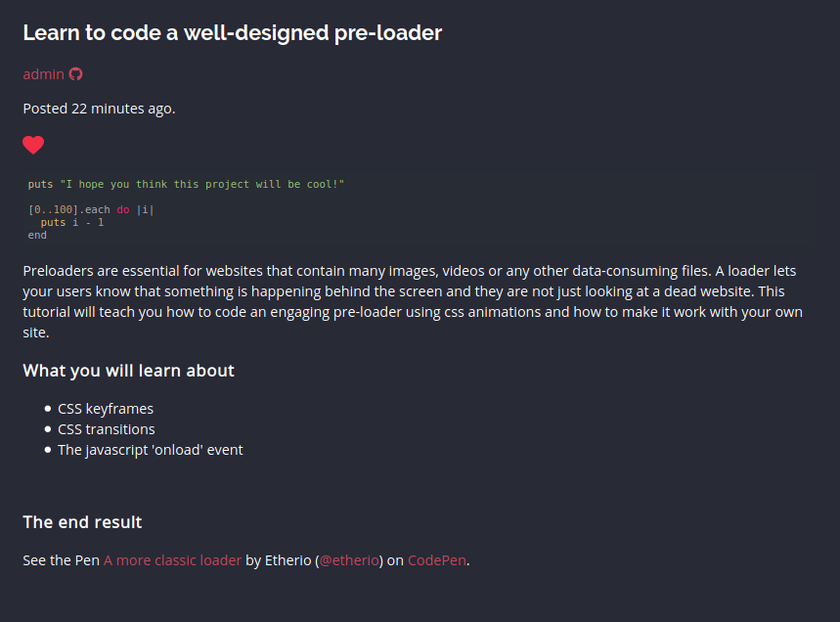Click the paragraph starting 'Preloaders are essential'
The height and width of the screenshot is (622, 840).
[x=413, y=301]
